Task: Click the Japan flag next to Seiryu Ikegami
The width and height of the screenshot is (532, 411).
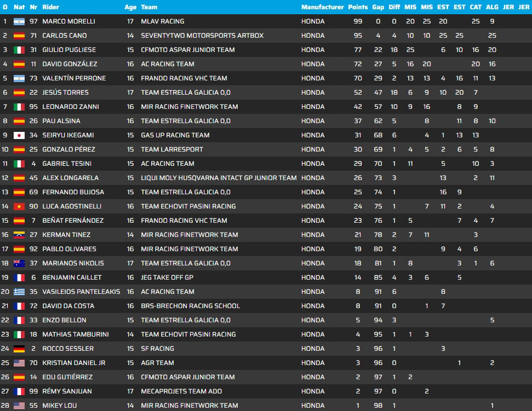Action: click(x=19, y=135)
